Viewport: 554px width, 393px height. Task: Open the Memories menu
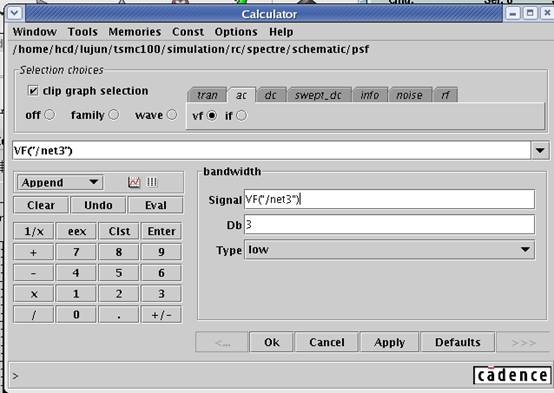pyautogui.click(x=135, y=32)
